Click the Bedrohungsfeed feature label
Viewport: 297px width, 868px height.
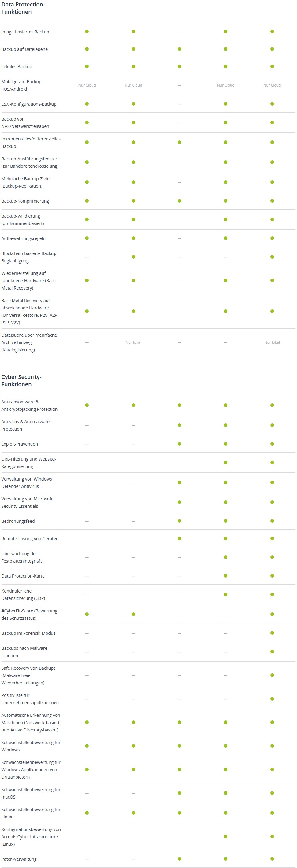click(x=18, y=521)
